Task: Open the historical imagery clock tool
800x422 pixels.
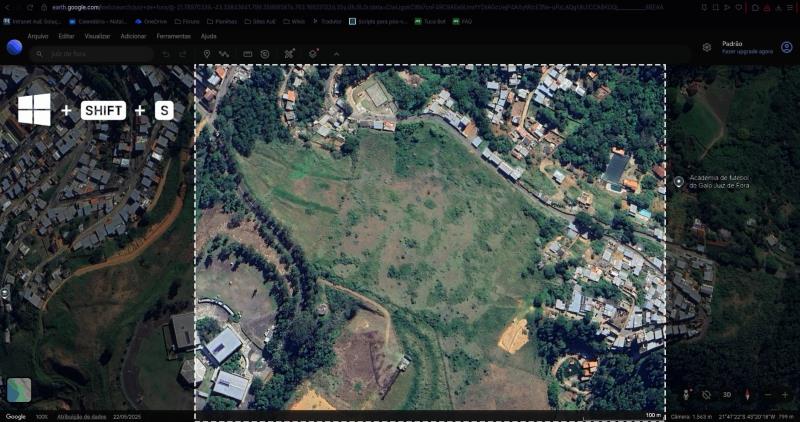Action: pyautogui.click(x=265, y=53)
